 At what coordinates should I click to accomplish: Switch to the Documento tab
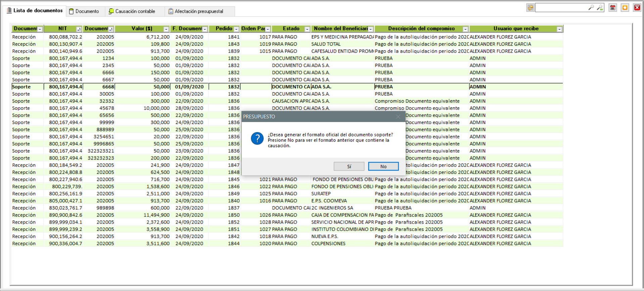(x=84, y=11)
